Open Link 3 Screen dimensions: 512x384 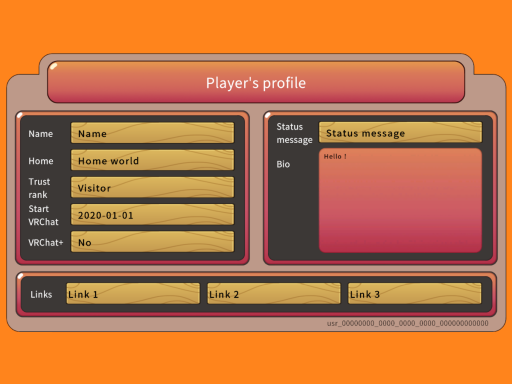(414, 294)
